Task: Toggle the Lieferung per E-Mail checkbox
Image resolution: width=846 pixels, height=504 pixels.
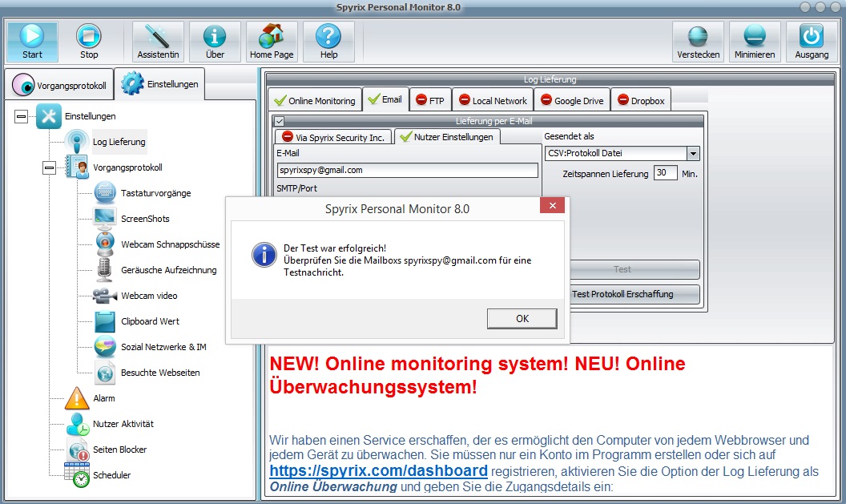Action: click(279, 122)
